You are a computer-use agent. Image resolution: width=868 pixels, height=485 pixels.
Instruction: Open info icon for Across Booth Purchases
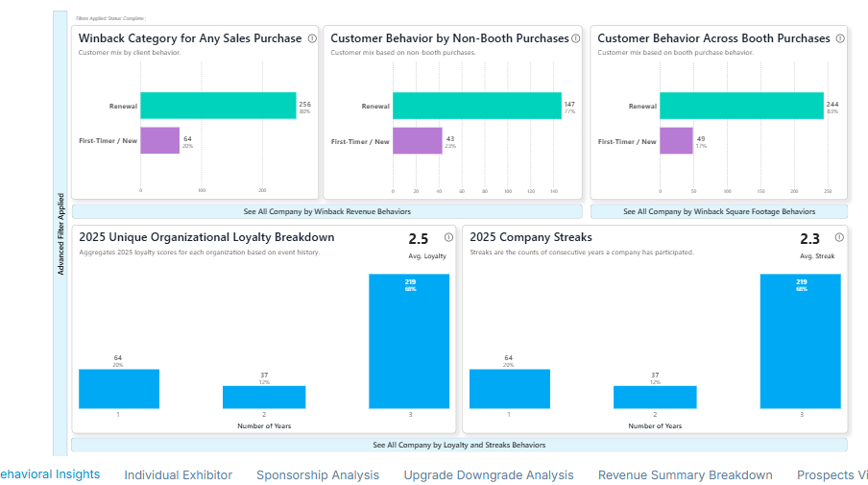tap(840, 39)
